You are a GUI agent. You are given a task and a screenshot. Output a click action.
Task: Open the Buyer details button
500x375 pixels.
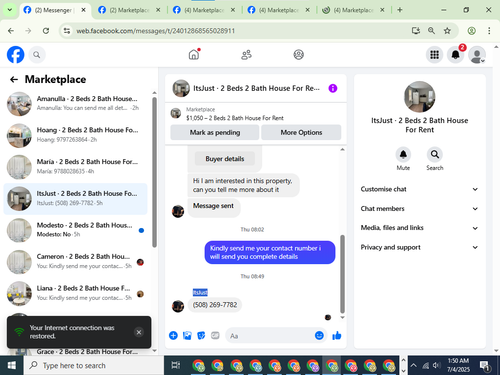(225, 159)
